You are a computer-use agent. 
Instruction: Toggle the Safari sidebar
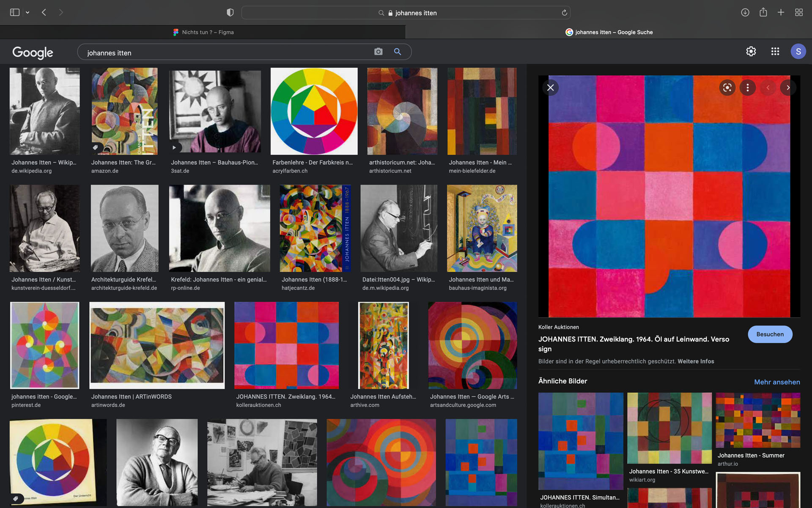15,12
